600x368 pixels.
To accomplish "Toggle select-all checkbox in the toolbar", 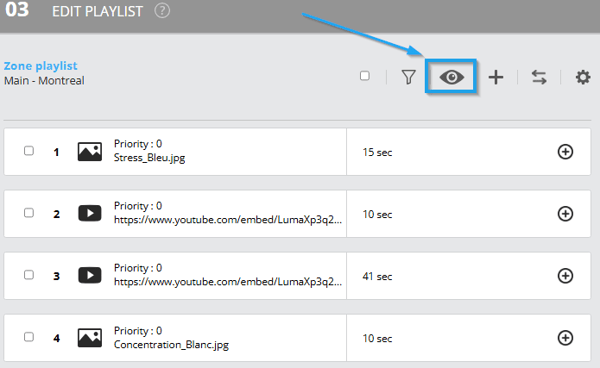I will 365,76.
